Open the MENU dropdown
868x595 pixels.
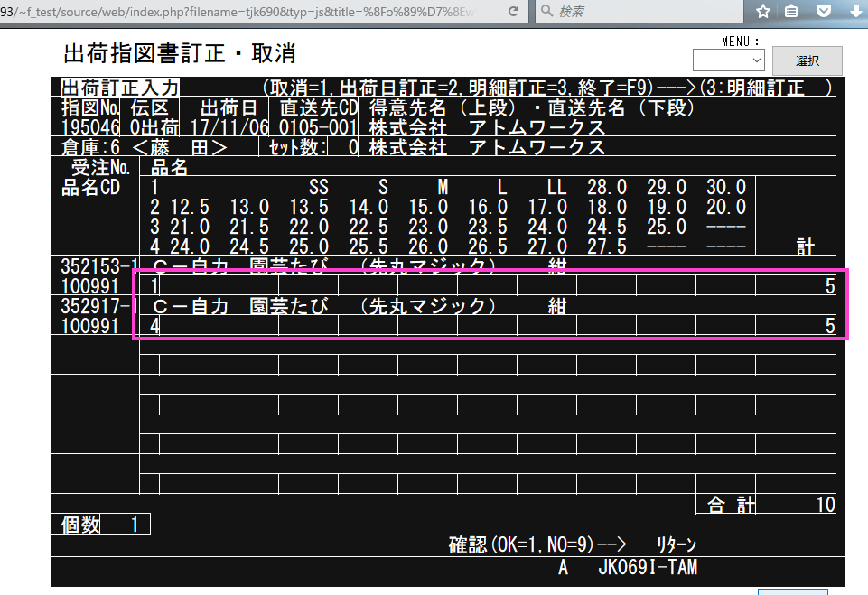(x=728, y=60)
